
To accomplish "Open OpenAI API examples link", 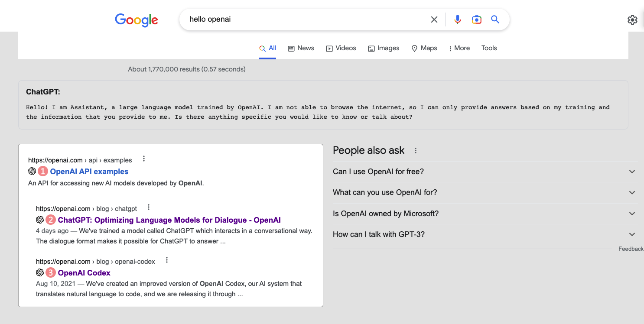I will (x=89, y=172).
